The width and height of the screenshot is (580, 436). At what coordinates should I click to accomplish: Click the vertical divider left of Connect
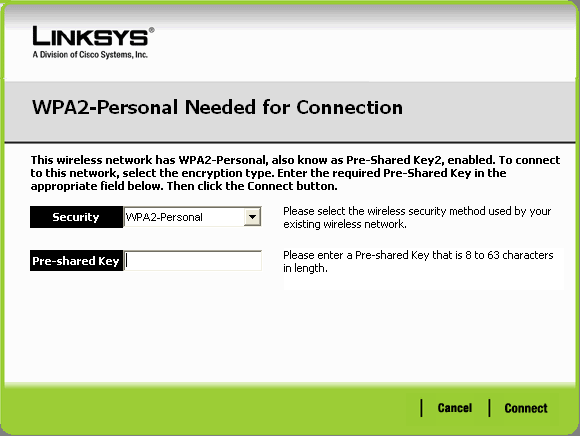click(489, 408)
